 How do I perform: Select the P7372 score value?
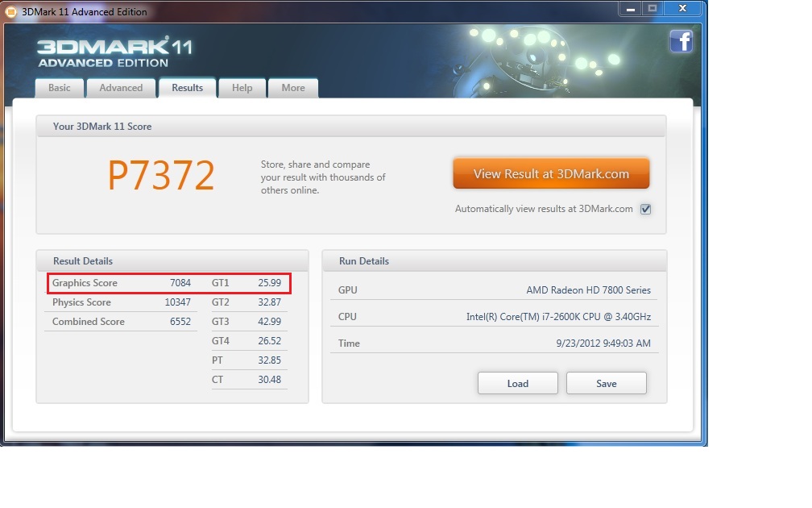pyautogui.click(x=161, y=175)
